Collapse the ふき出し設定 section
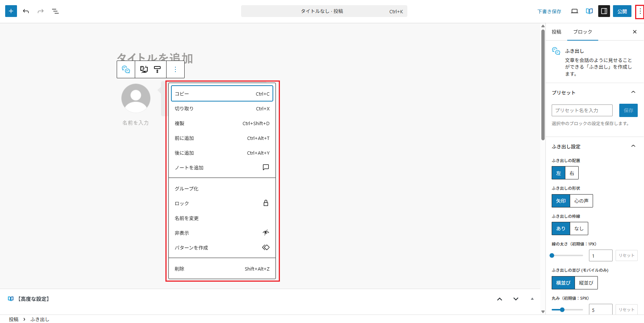 tap(633, 146)
